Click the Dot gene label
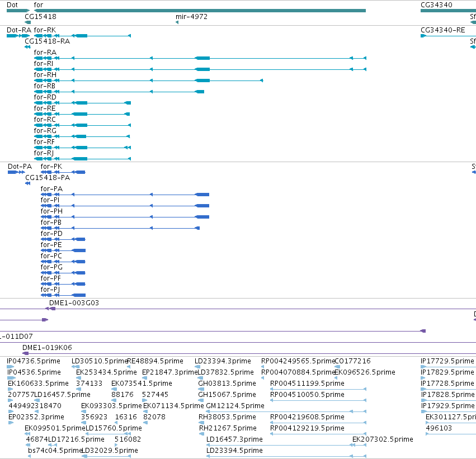 (x=12, y=5)
